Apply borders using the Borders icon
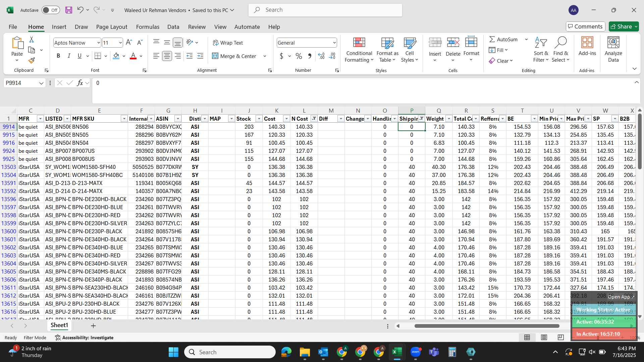 coord(98,56)
